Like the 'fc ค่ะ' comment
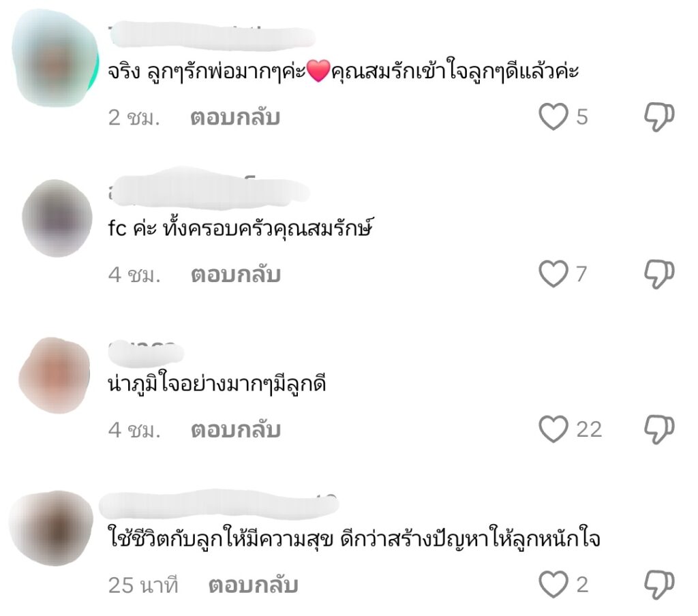The height and width of the screenshot is (616, 698). (553, 274)
